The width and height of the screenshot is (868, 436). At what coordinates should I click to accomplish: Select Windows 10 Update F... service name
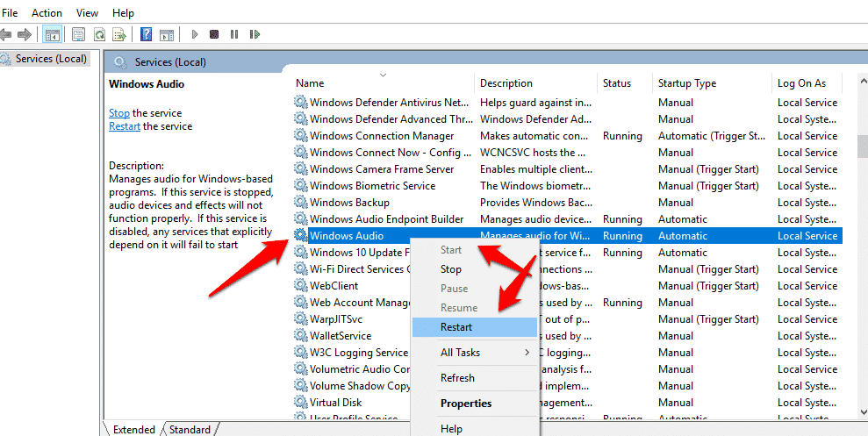[360, 253]
